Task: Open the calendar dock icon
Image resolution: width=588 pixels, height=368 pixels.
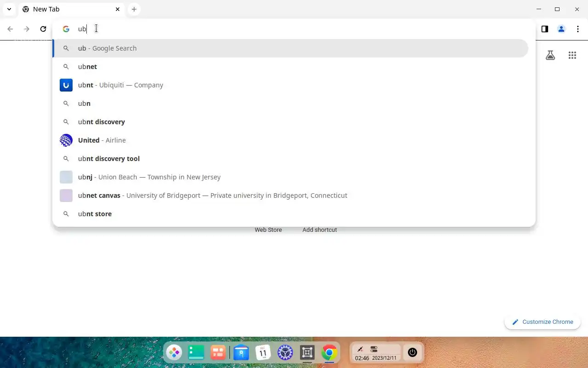Action: [263, 353]
